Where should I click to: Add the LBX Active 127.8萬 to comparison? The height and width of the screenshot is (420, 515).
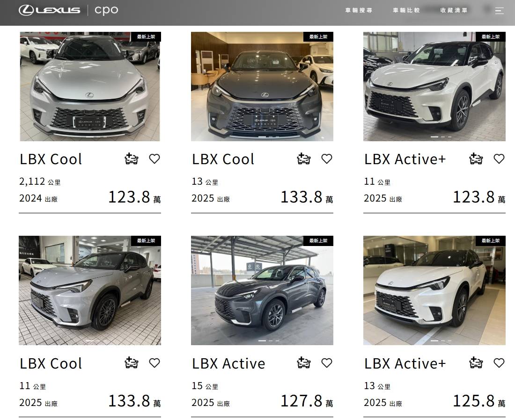(304, 363)
